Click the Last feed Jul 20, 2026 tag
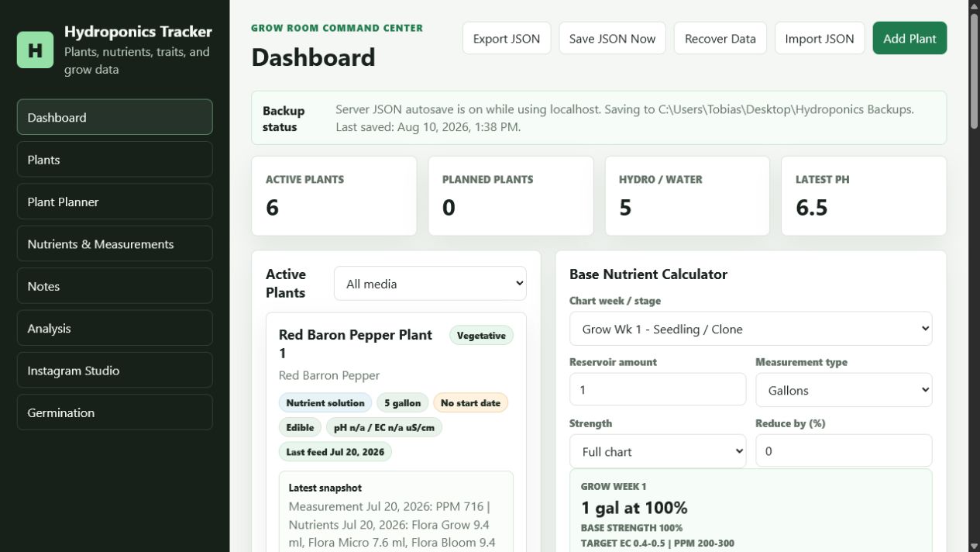 click(335, 452)
